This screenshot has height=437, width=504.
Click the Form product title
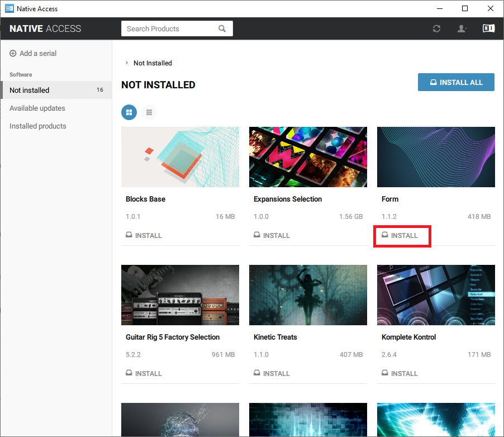pos(390,199)
